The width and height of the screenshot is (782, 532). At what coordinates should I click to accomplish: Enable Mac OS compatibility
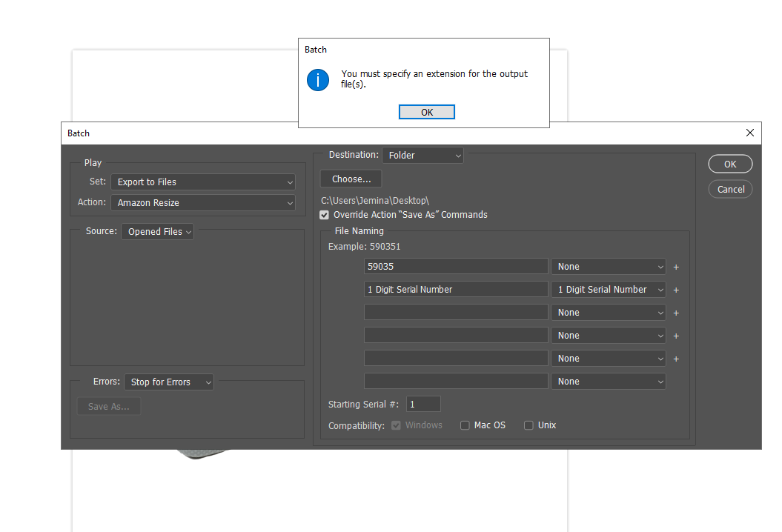pyautogui.click(x=465, y=425)
